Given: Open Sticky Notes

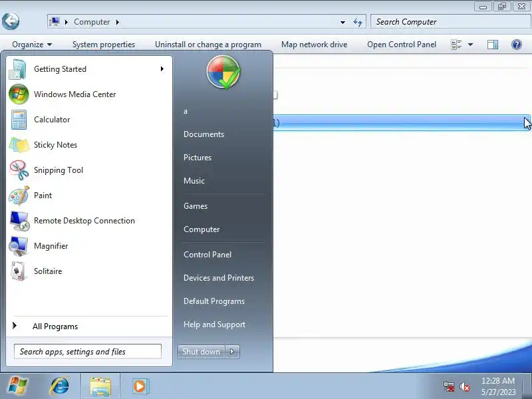Looking at the screenshot, I should [x=89, y=144].
